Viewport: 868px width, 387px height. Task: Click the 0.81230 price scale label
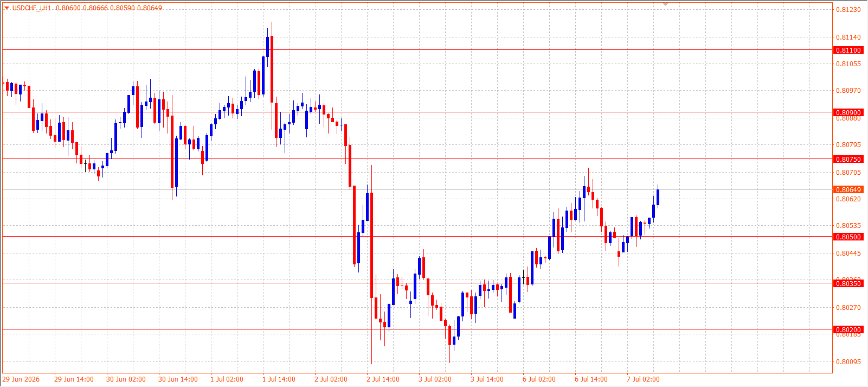pos(848,10)
